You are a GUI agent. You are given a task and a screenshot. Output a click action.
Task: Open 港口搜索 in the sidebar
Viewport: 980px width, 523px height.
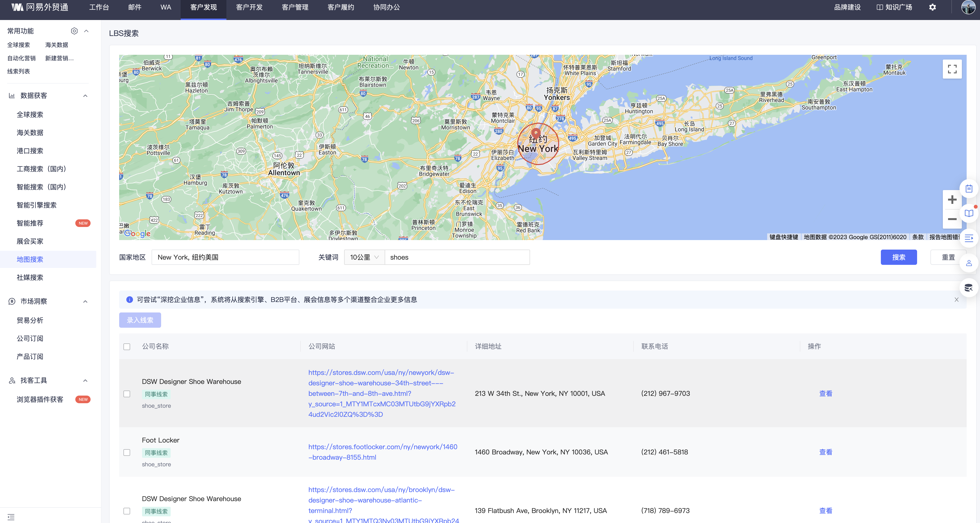pos(30,151)
